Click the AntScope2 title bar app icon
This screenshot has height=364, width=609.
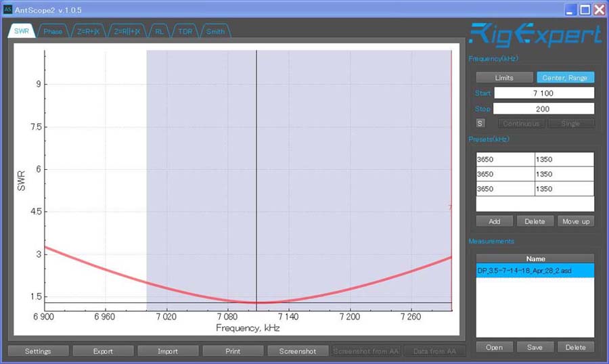(8, 9)
